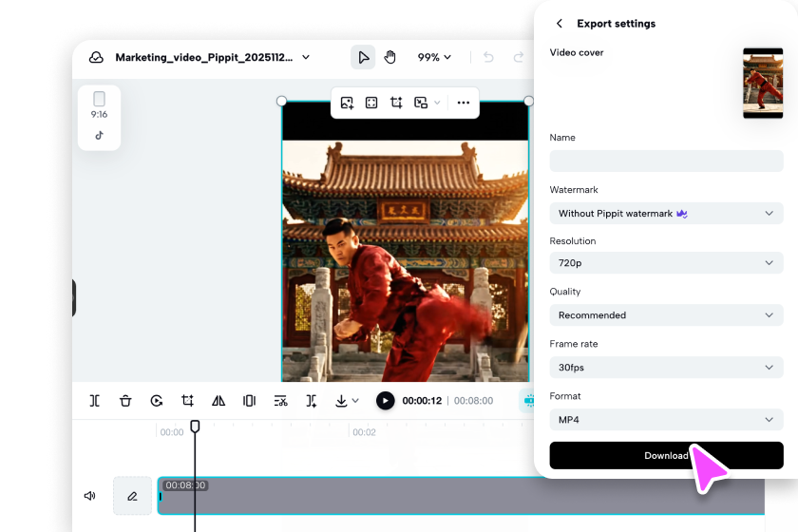The height and width of the screenshot is (532, 798).
Task: Click the crop icon in floating toolbar
Action: click(x=396, y=103)
